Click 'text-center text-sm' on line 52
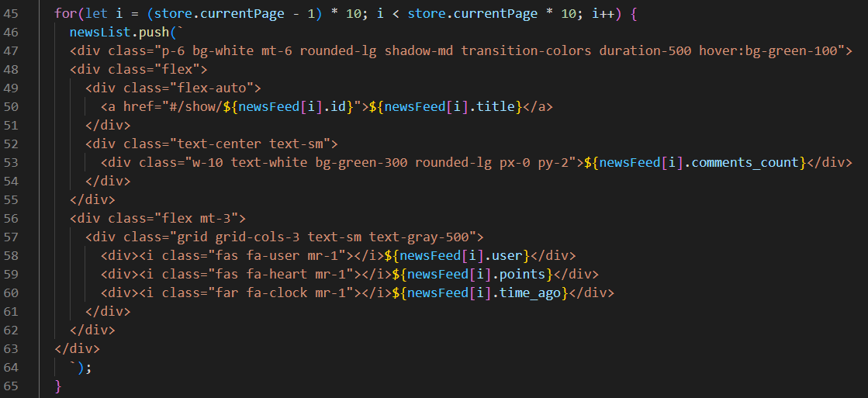This screenshot has width=868, height=398. [254, 144]
